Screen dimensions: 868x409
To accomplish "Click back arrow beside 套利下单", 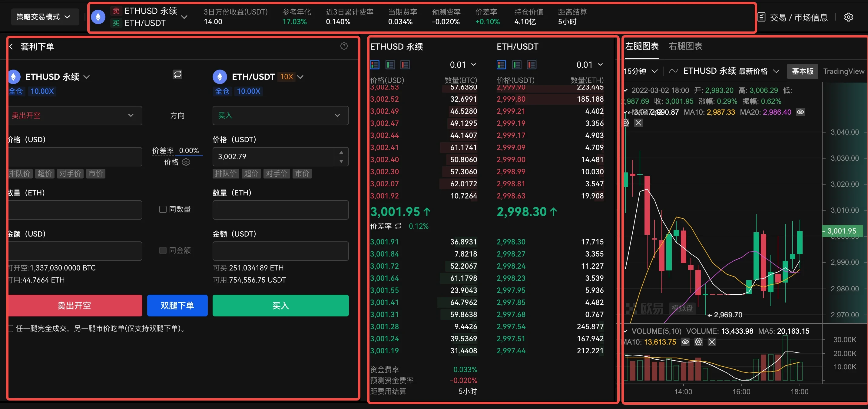I will pos(11,47).
